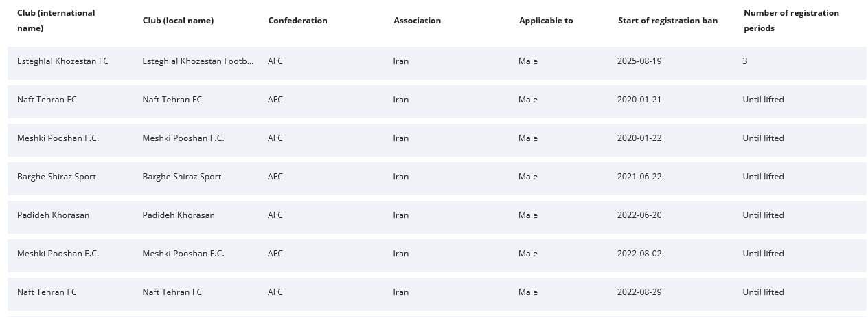
Task: Click registration periods value "3"
Action: [x=745, y=61]
